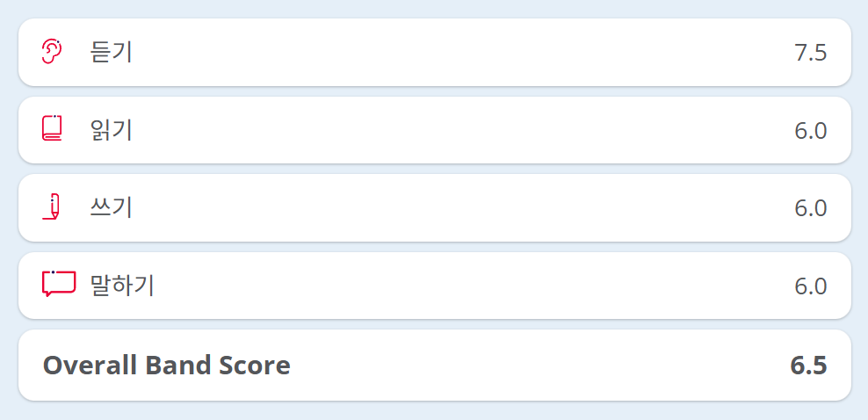Select the 쓰기 writing label
The image size is (868, 420).
112,208
